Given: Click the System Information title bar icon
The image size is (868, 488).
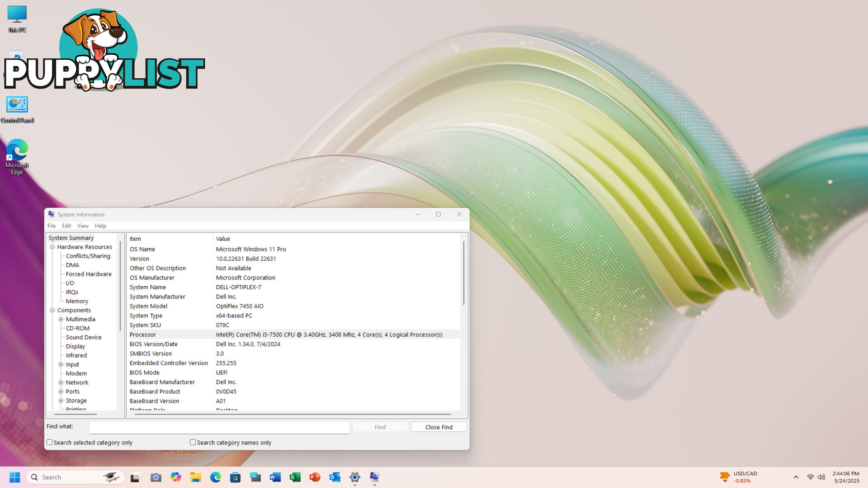Looking at the screenshot, I should (x=51, y=214).
